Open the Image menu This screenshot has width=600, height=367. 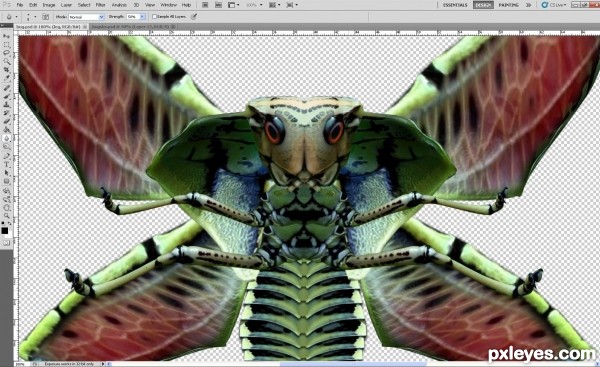tap(49, 5)
